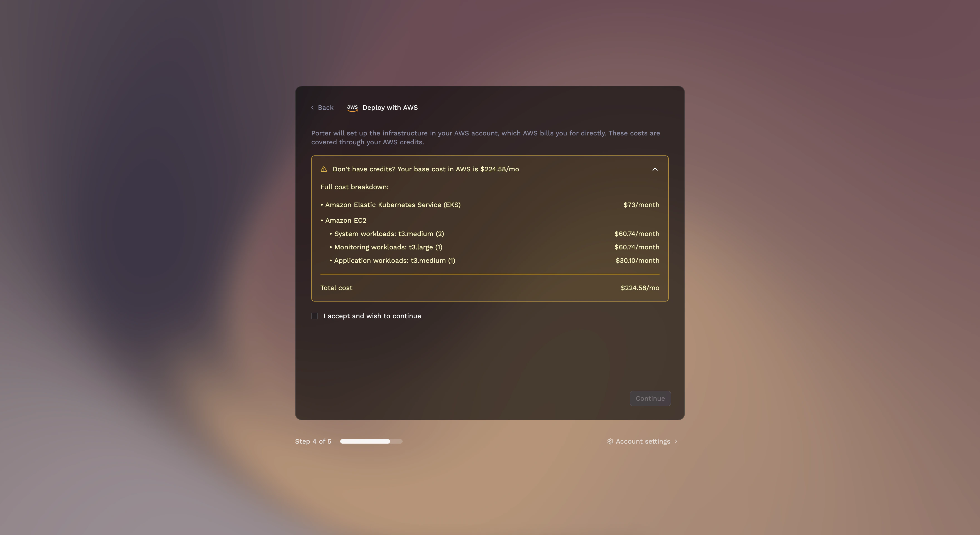Screen dimensions: 980x535
Task: Click the 'I accept and wish to continue' label
Action: coord(372,316)
